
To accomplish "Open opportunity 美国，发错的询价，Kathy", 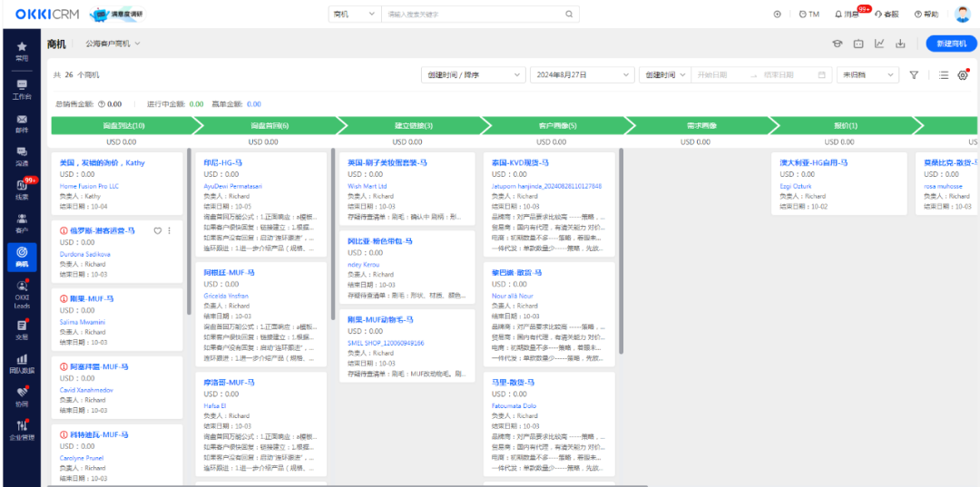I will (x=102, y=163).
